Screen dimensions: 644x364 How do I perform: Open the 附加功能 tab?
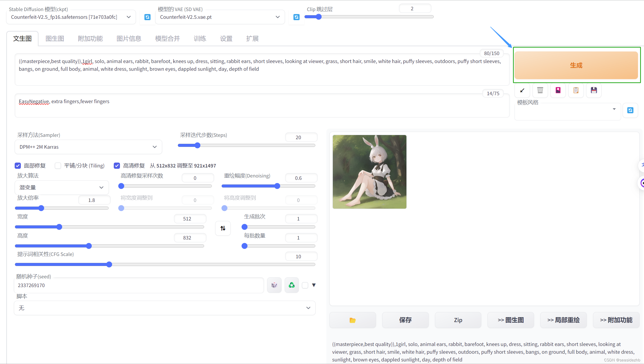90,39
